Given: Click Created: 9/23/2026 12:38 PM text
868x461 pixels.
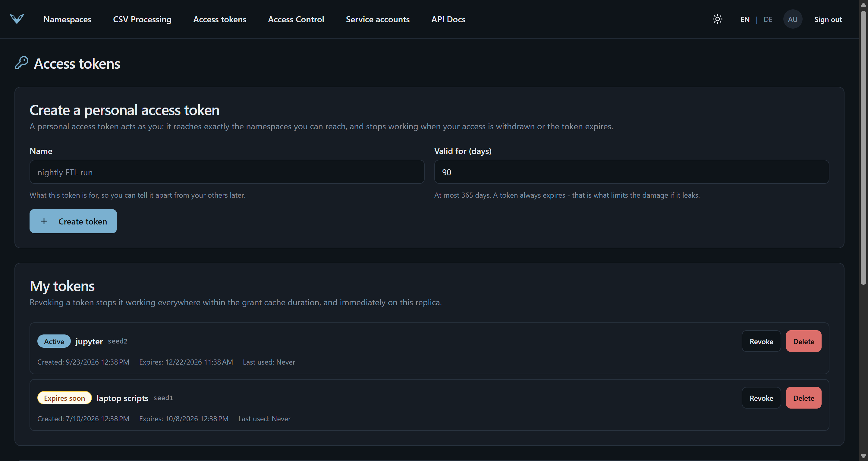Looking at the screenshot, I should (83, 362).
